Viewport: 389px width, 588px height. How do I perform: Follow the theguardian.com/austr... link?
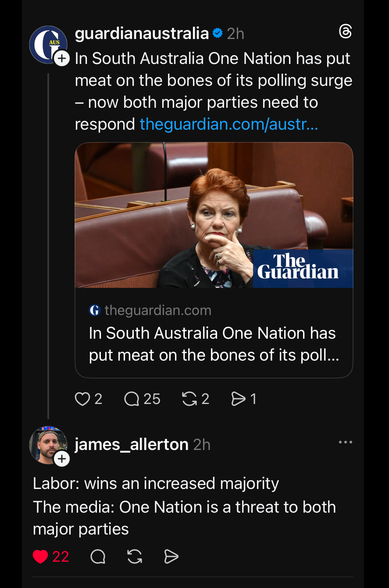point(228,124)
